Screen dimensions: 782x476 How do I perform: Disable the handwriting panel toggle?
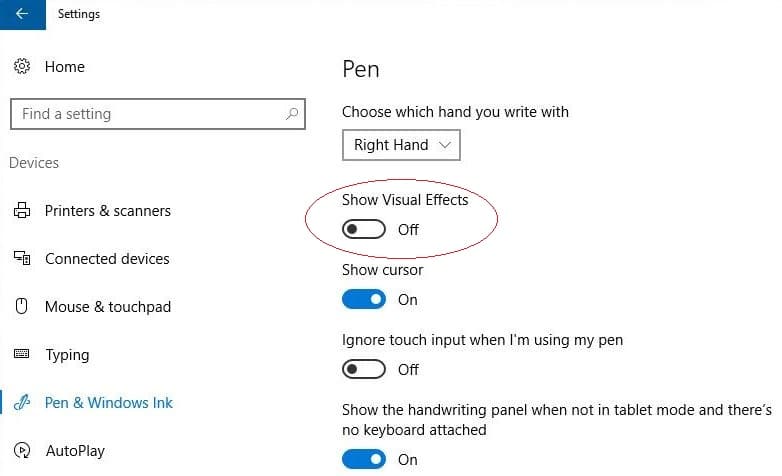364,459
